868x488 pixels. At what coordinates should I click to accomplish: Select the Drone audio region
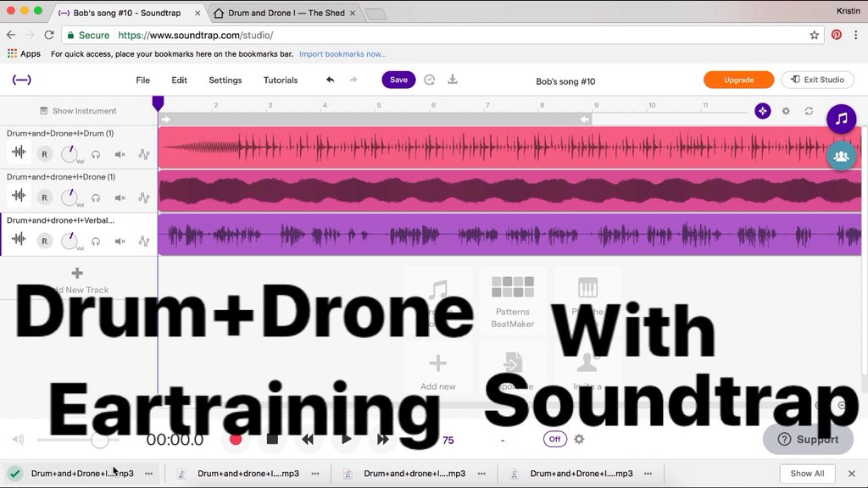(509, 191)
